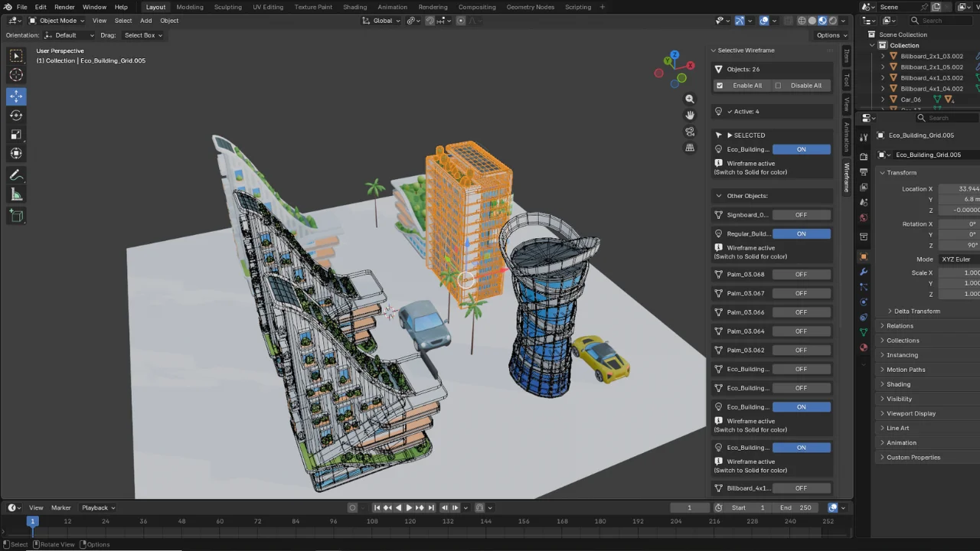Toggle Palm_03.068 wireframe from OFF to on
The width and height of the screenshot is (980, 551).
(801, 274)
